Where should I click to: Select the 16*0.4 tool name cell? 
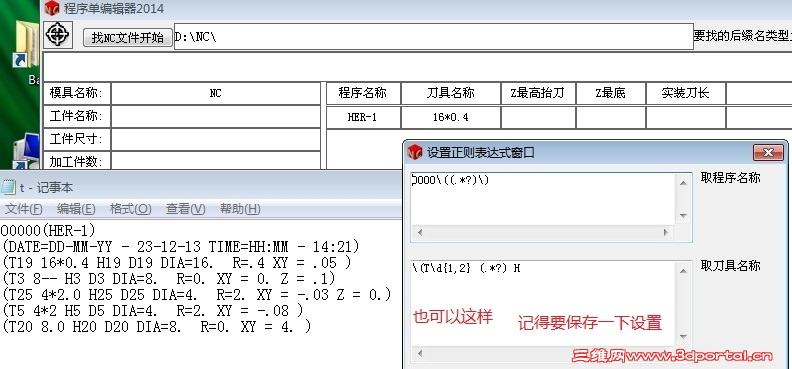click(x=451, y=118)
